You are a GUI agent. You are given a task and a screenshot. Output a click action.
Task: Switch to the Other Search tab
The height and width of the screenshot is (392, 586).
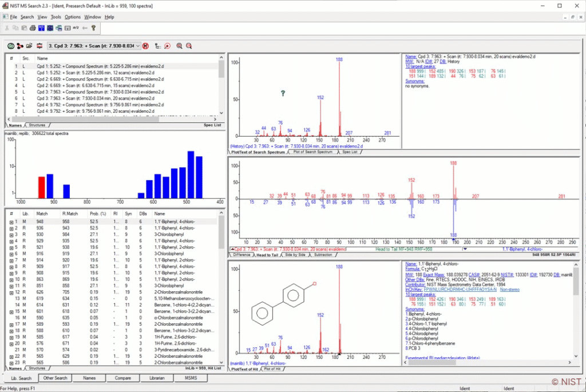click(x=56, y=378)
